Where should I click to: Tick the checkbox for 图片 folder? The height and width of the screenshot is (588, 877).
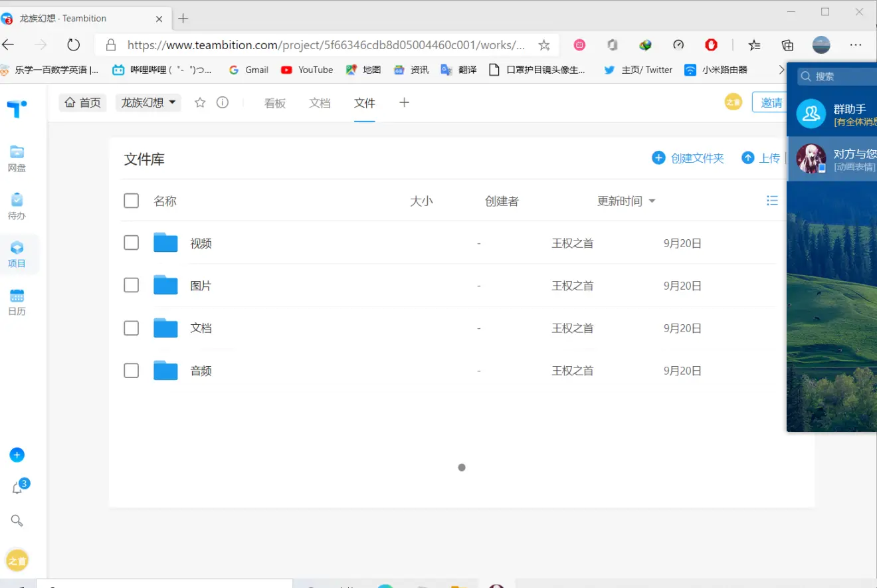[x=132, y=285]
